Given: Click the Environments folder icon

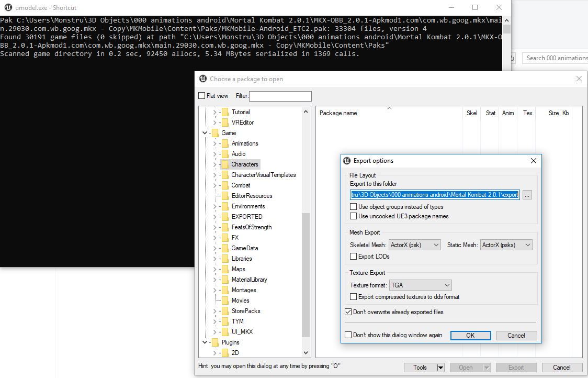Looking at the screenshot, I should [225, 206].
